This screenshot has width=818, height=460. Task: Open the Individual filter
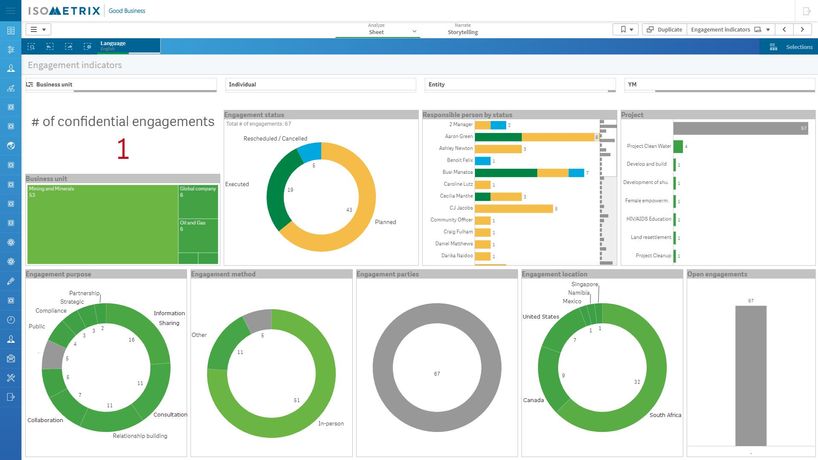click(x=321, y=84)
